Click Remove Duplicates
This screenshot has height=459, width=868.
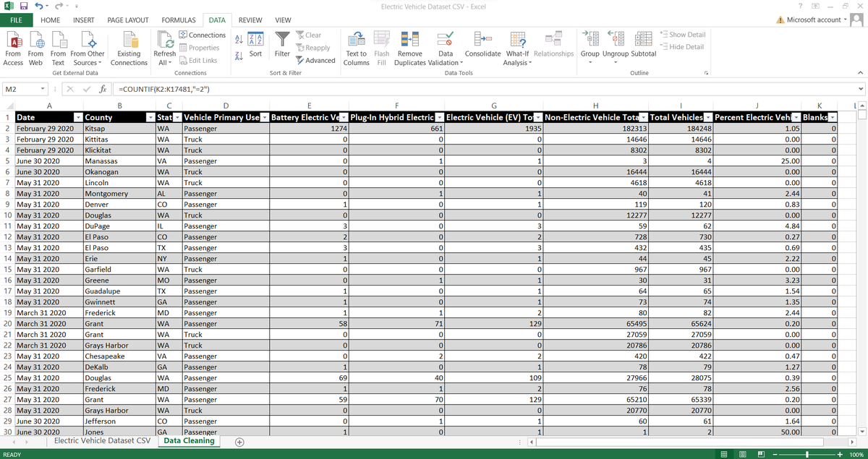click(x=409, y=49)
